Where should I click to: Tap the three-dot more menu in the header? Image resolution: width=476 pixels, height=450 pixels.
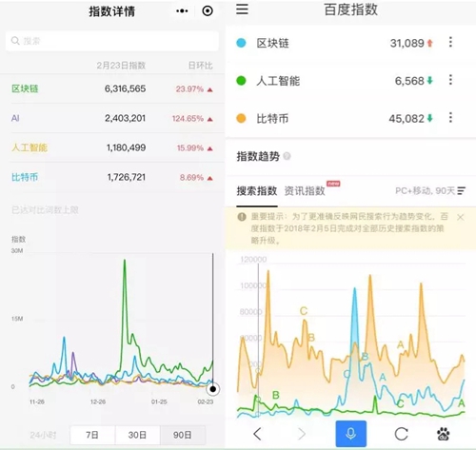click(x=182, y=11)
